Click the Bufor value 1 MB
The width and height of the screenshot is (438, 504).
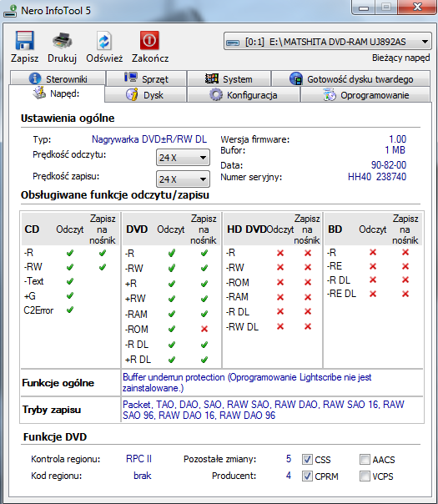pos(395,150)
